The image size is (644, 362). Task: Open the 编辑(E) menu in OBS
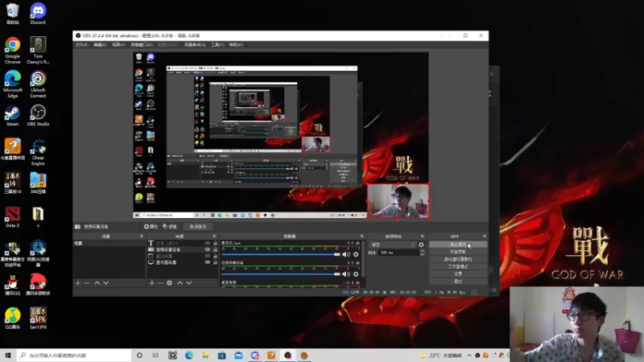point(100,45)
